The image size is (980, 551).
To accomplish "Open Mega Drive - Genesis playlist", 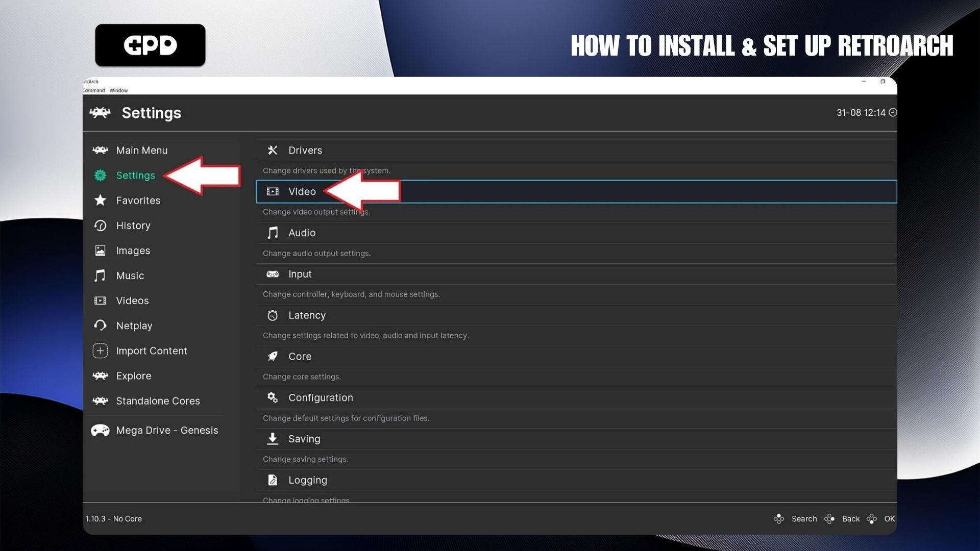I will (166, 430).
